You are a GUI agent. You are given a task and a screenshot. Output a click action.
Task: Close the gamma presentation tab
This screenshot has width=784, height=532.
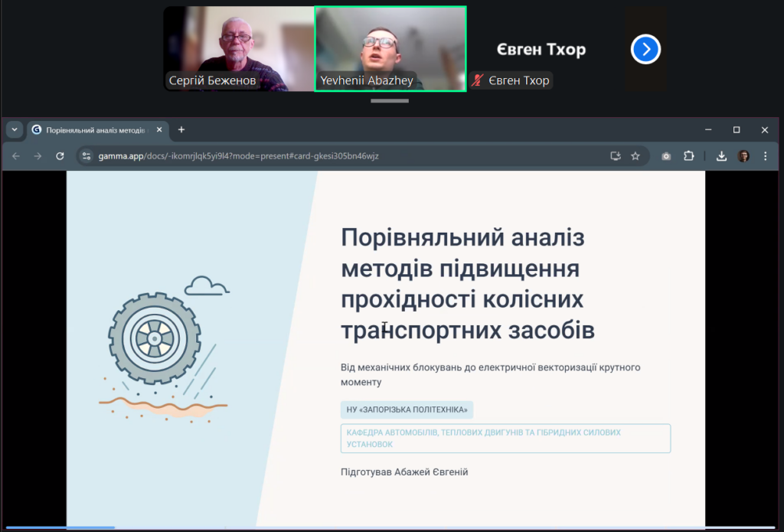[159, 130]
